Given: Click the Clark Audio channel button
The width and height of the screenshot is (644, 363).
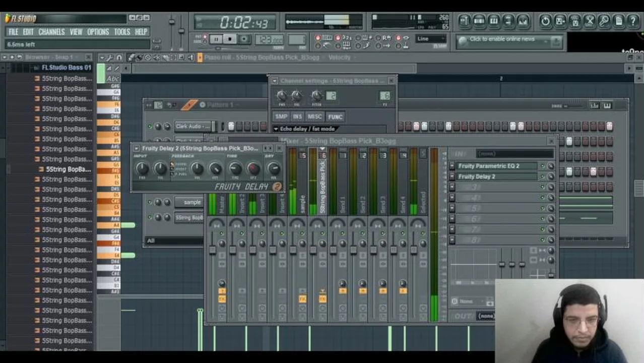Looking at the screenshot, I should tap(194, 126).
